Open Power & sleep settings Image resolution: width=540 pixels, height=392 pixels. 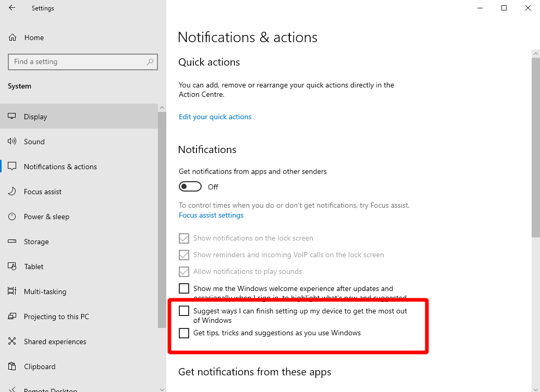pyautogui.click(x=79, y=216)
